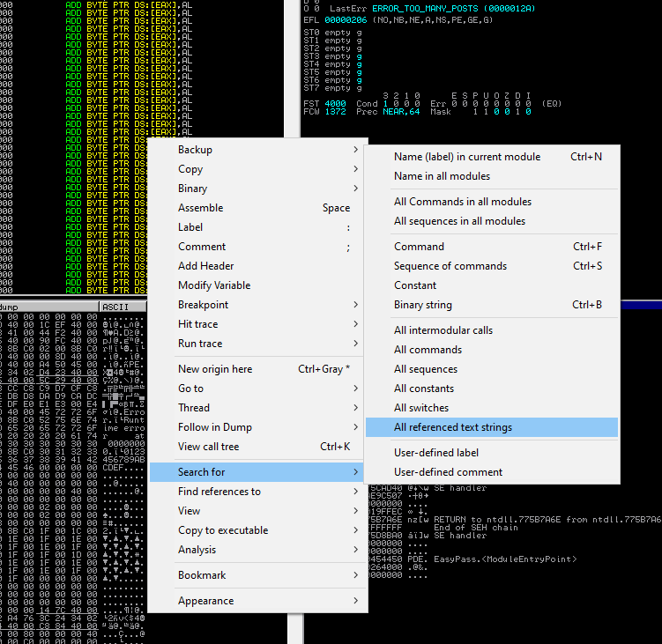The image size is (662, 644).
Task: Choose Modify Variable entry
Action: 257,285
